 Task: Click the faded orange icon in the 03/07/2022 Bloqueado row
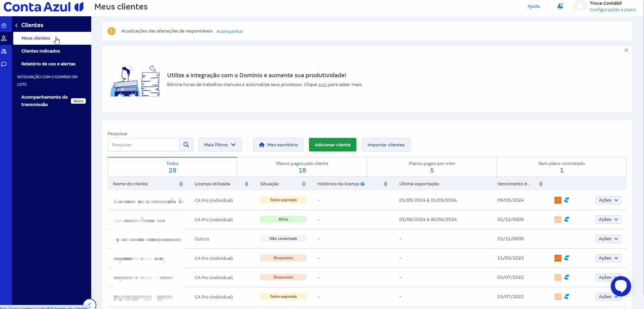pyautogui.click(x=558, y=277)
